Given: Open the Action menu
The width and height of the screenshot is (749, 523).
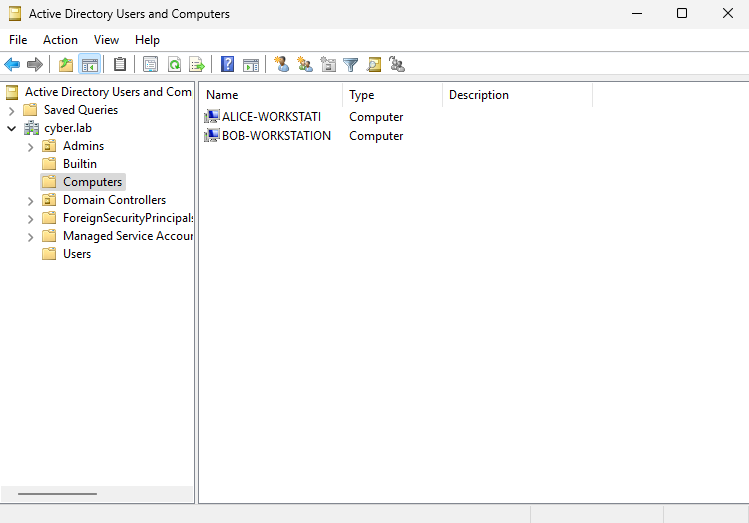Looking at the screenshot, I should [x=60, y=40].
